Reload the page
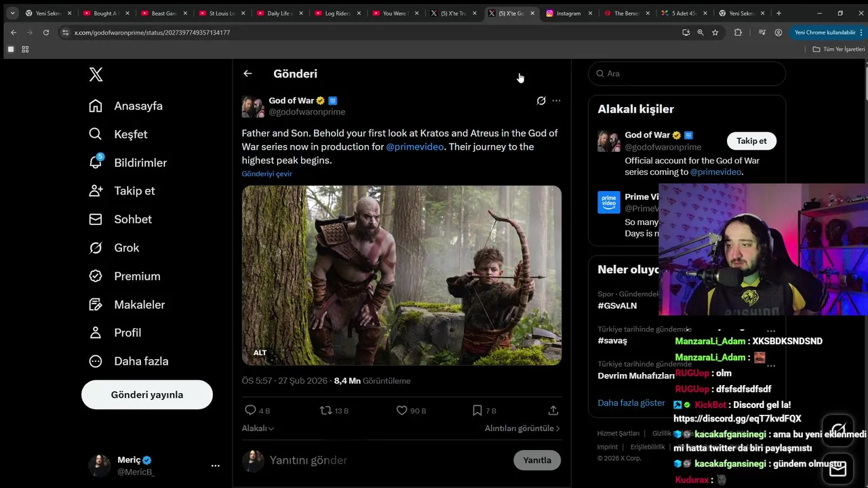Screen dimensions: 868x488 click(x=45, y=32)
